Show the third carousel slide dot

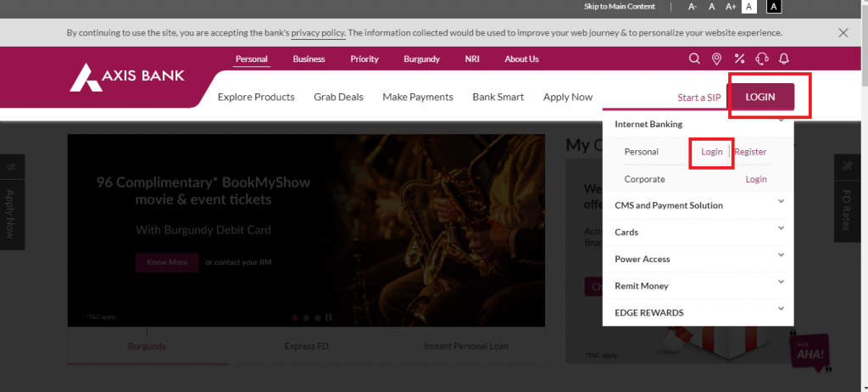[317, 317]
